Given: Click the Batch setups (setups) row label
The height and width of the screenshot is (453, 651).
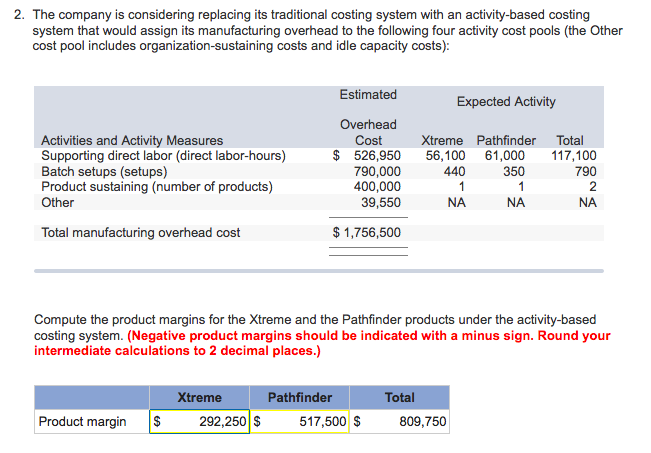Looking at the screenshot, I should (104, 171).
